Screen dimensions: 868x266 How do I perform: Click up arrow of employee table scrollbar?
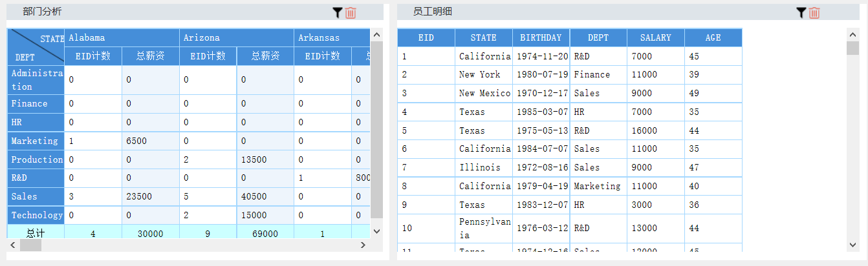click(853, 34)
